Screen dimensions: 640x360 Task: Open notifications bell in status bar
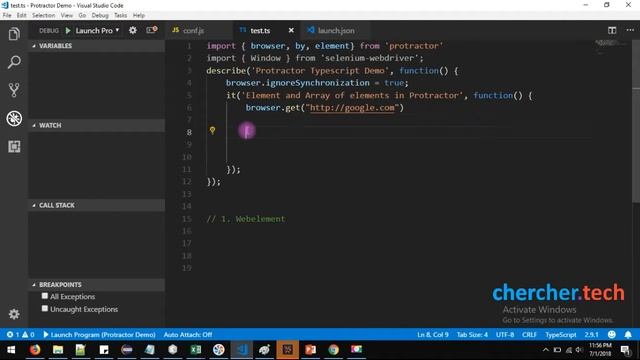628,335
